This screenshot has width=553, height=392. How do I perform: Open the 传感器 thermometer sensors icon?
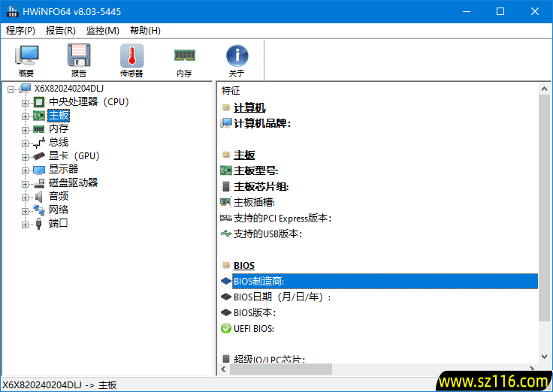point(131,60)
